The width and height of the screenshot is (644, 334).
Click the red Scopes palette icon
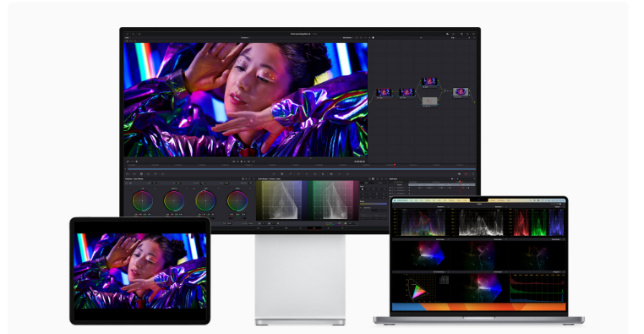click(466, 174)
